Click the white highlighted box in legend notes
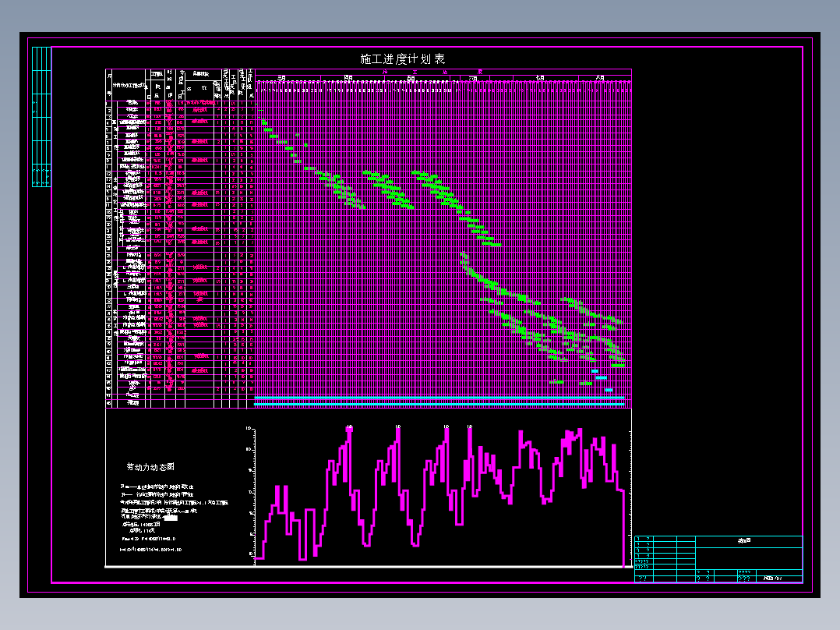The width and height of the screenshot is (840, 630). [x=171, y=517]
